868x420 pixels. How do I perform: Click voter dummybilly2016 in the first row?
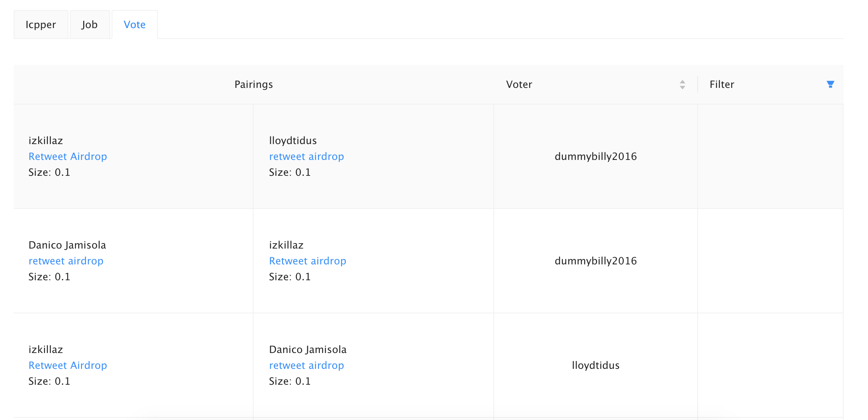pos(595,156)
